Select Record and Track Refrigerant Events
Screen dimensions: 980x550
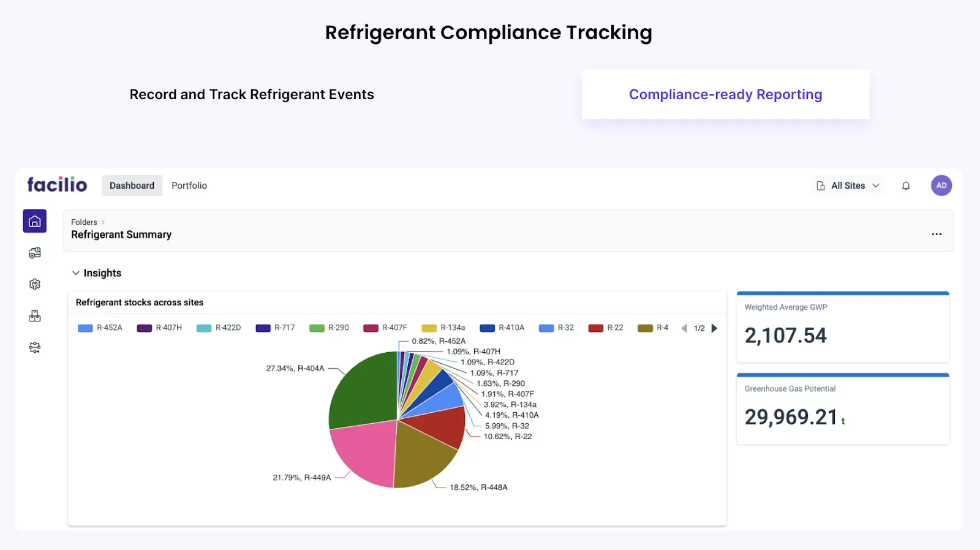pyautogui.click(x=252, y=94)
